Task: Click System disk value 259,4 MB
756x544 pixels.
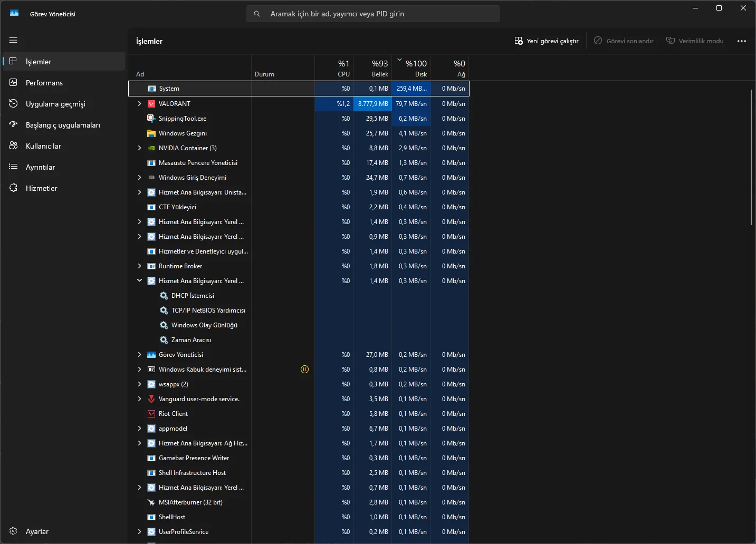Action: coord(411,89)
